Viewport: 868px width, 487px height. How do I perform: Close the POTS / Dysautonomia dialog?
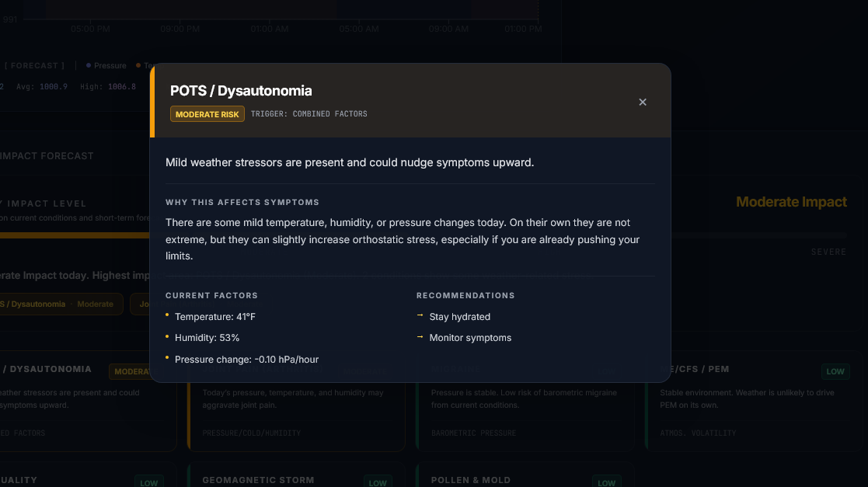pyautogui.click(x=643, y=103)
